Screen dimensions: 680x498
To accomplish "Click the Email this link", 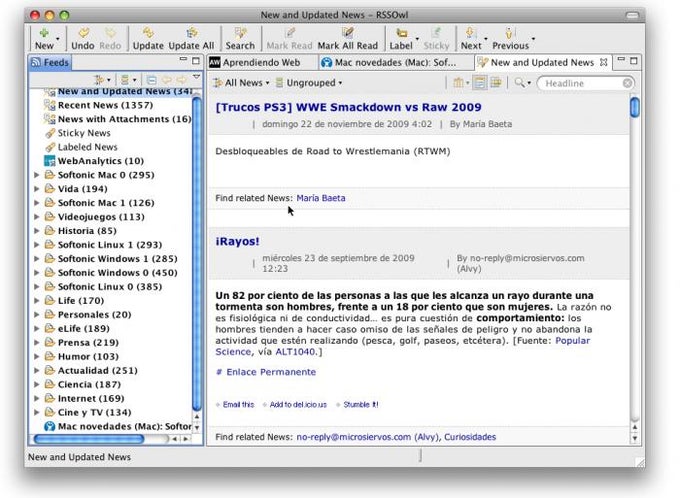I will click(238, 404).
